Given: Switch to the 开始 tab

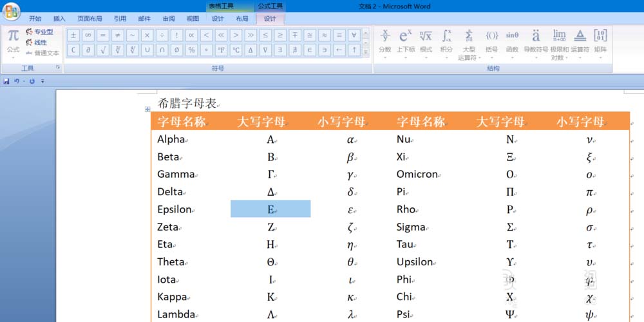Looking at the screenshot, I should (35, 19).
